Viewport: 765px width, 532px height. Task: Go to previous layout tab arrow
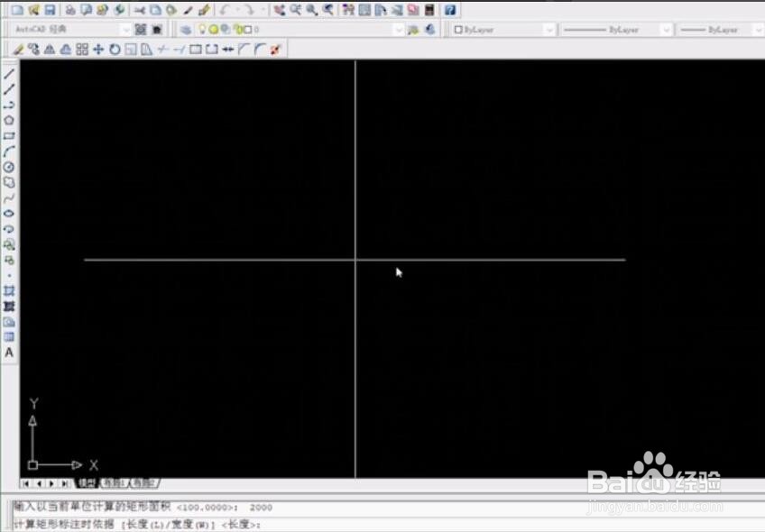pyautogui.click(x=39, y=483)
